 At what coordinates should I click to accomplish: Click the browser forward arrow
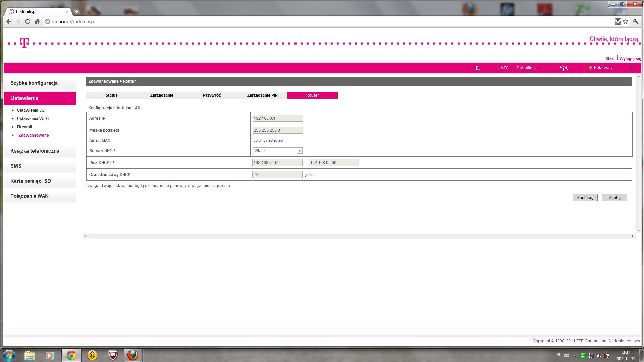pyautogui.click(x=18, y=21)
